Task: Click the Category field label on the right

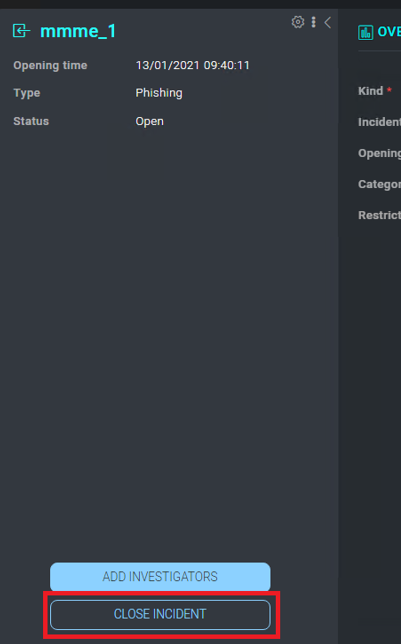Action: 379,184
